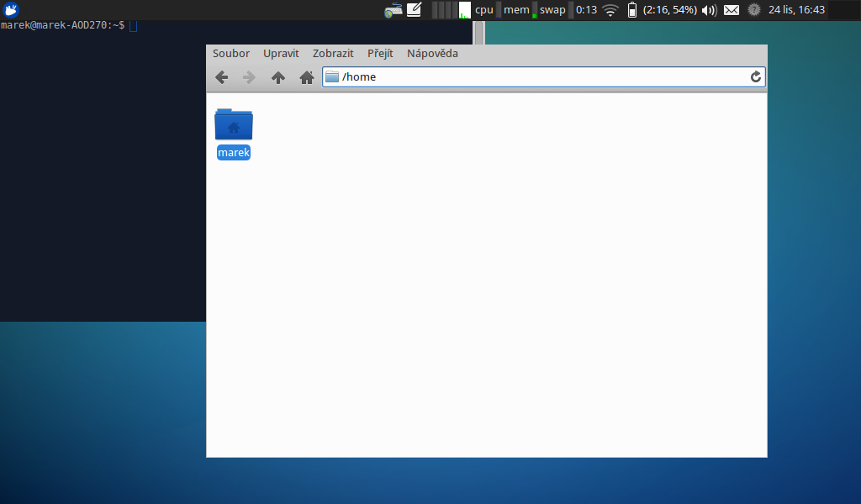
Task: Click the Wi-Fi network indicator
Action: [x=610, y=10]
